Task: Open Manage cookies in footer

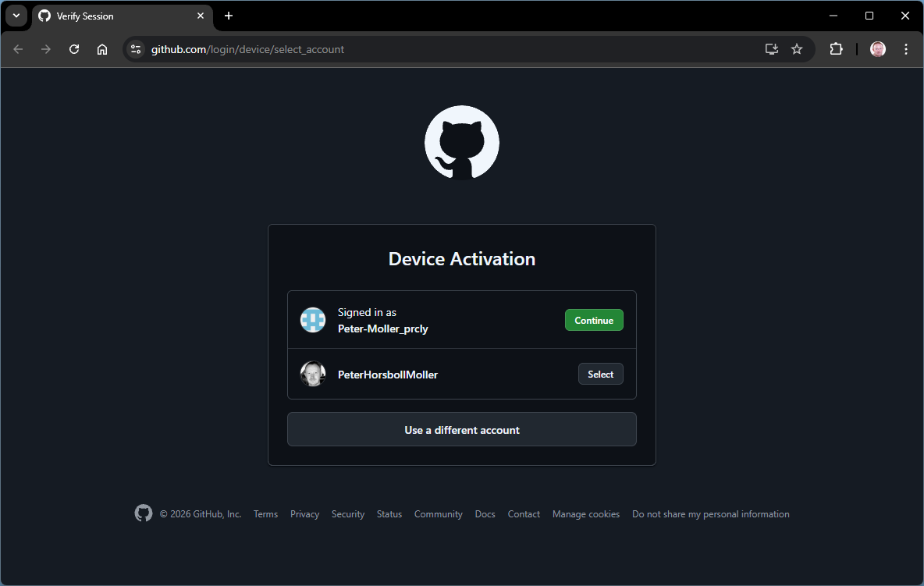Action: [x=586, y=514]
